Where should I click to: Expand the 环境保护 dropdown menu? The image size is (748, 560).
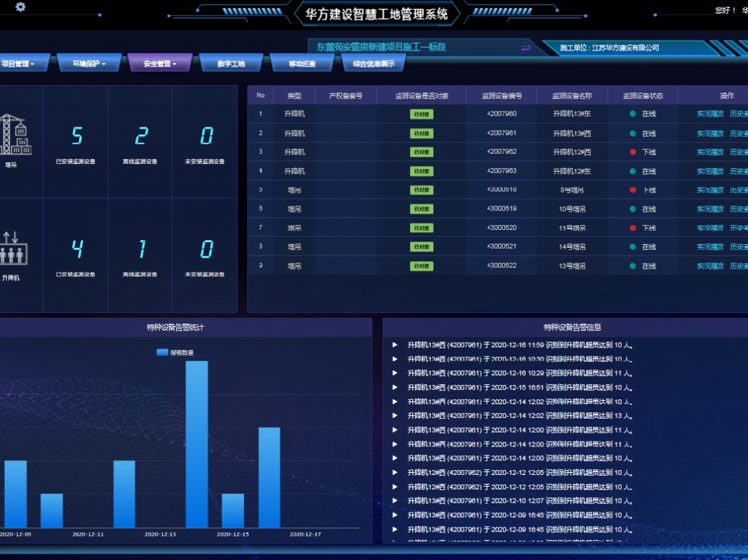point(89,64)
